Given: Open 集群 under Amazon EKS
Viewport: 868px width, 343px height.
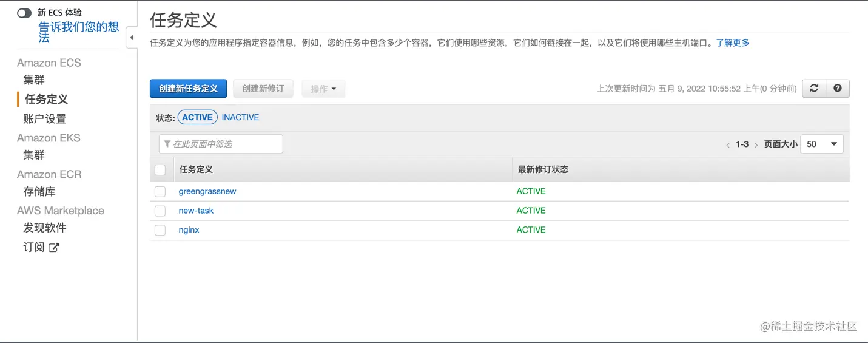Looking at the screenshot, I should 34,155.
